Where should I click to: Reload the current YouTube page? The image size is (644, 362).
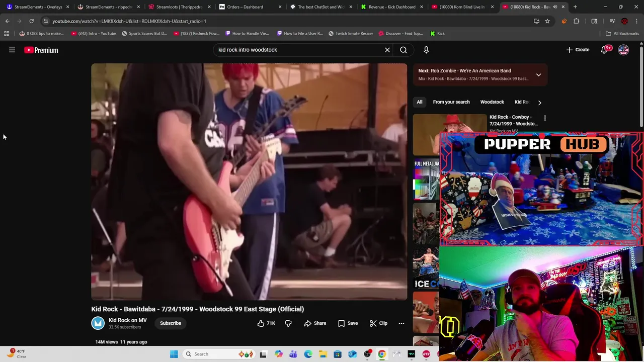pos(31,21)
